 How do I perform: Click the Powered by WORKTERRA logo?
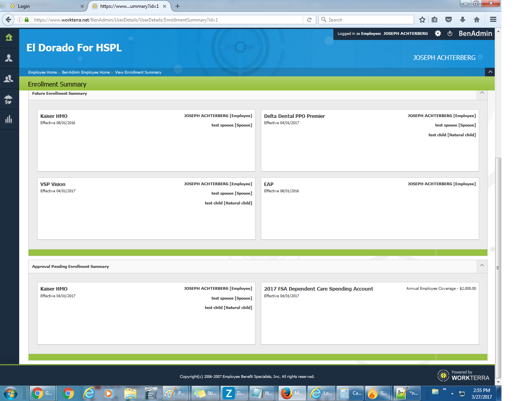coord(463,376)
